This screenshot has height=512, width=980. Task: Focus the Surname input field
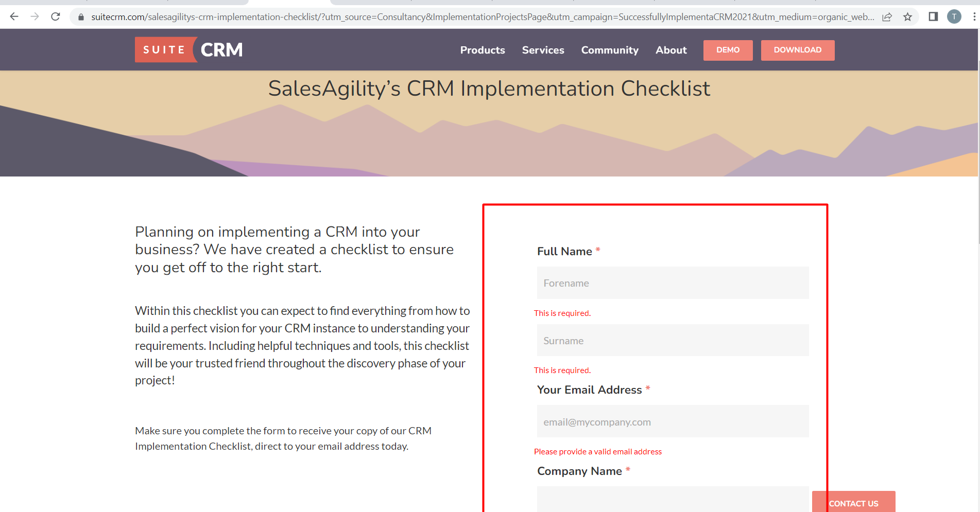tap(673, 340)
